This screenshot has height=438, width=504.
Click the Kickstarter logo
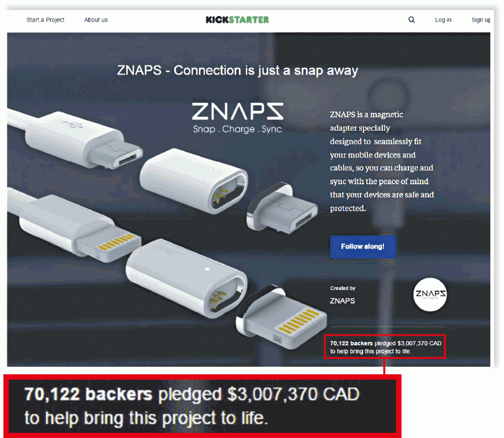pos(237,19)
